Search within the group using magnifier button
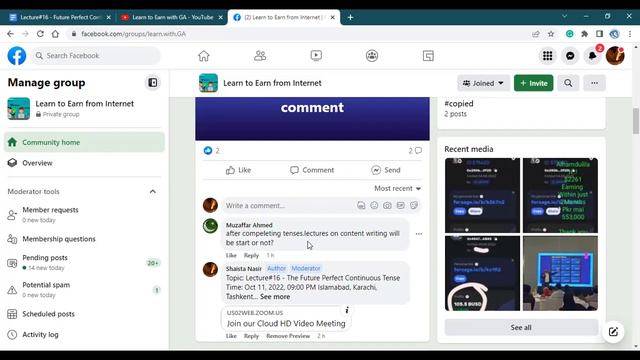This screenshot has height=360, width=640. click(568, 83)
